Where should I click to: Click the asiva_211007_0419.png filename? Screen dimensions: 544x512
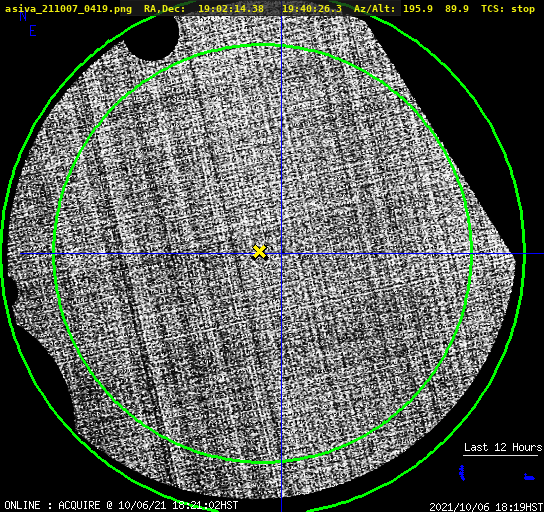pos(68,9)
